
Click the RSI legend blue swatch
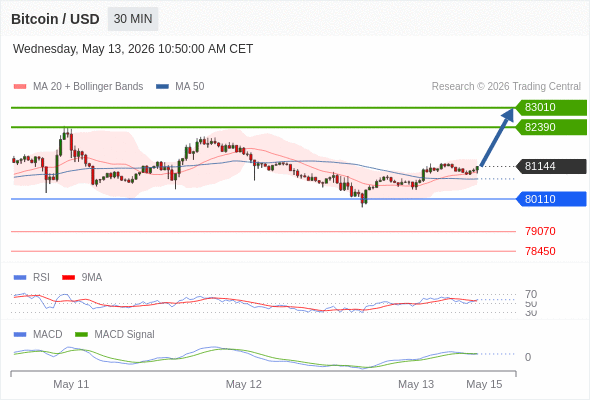pyautogui.click(x=20, y=278)
